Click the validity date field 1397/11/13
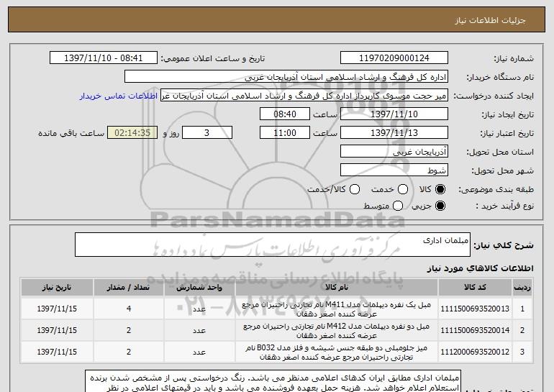This screenshot has height=392, width=554. 394,133
